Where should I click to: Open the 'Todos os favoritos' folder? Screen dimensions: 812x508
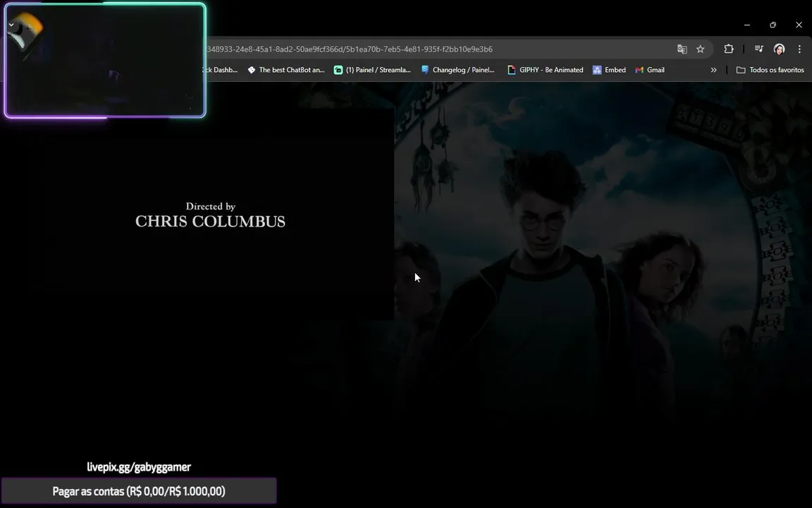coord(770,70)
